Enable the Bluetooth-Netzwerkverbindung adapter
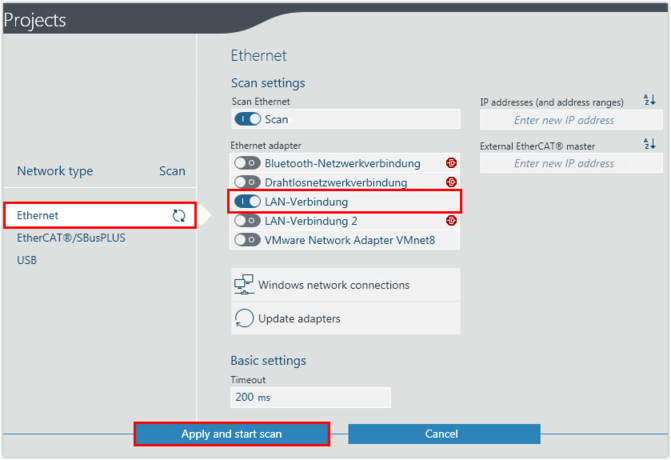Screen dimensions: 671x460 [x=247, y=163]
